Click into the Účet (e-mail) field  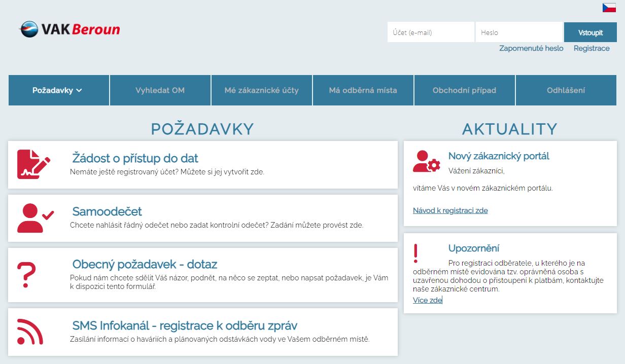(x=430, y=32)
